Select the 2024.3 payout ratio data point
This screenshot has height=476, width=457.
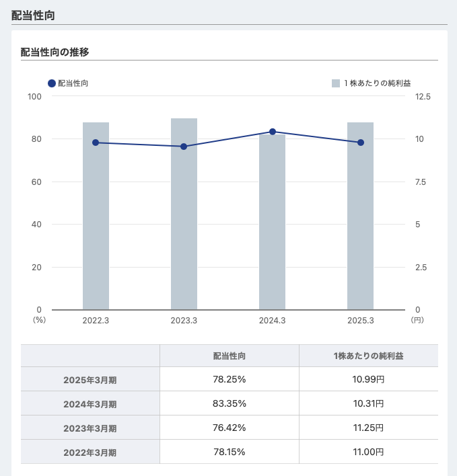click(x=273, y=132)
